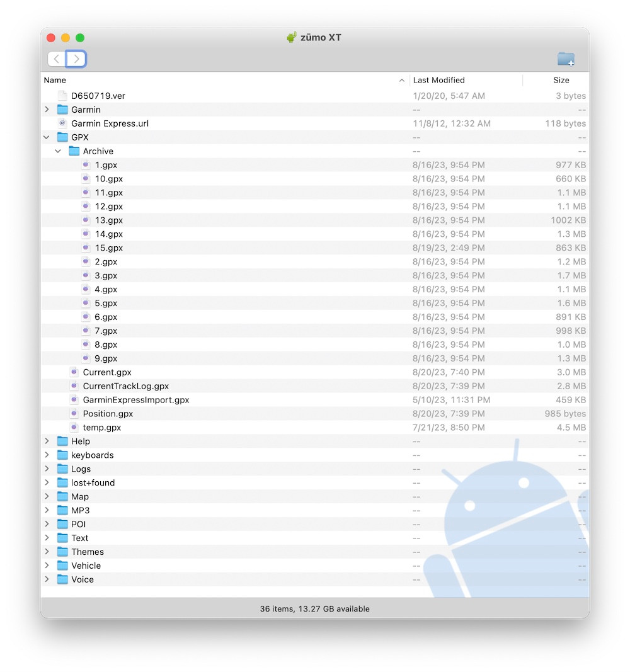Select the 1.gpx file icon

point(86,164)
